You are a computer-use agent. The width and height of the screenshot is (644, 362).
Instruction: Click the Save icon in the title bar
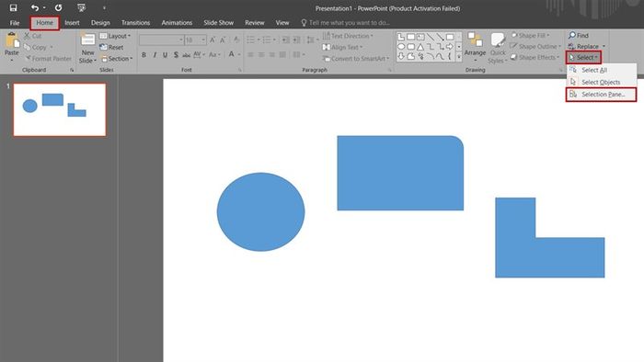(x=13, y=7)
